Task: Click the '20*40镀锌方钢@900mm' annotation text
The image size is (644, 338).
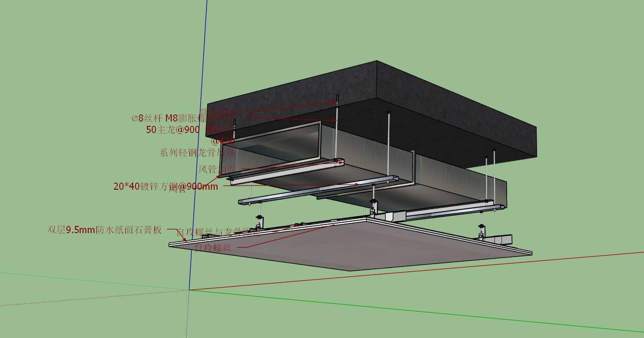Action: pyautogui.click(x=166, y=186)
